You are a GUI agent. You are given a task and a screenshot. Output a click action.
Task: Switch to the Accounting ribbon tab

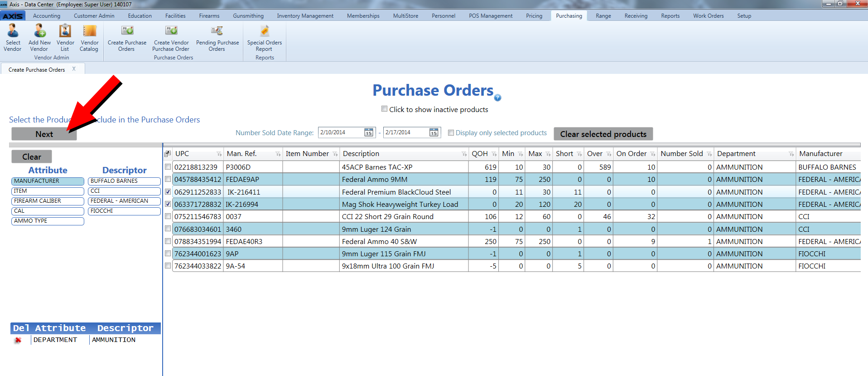pyautogui.click(x=46, y=16)
